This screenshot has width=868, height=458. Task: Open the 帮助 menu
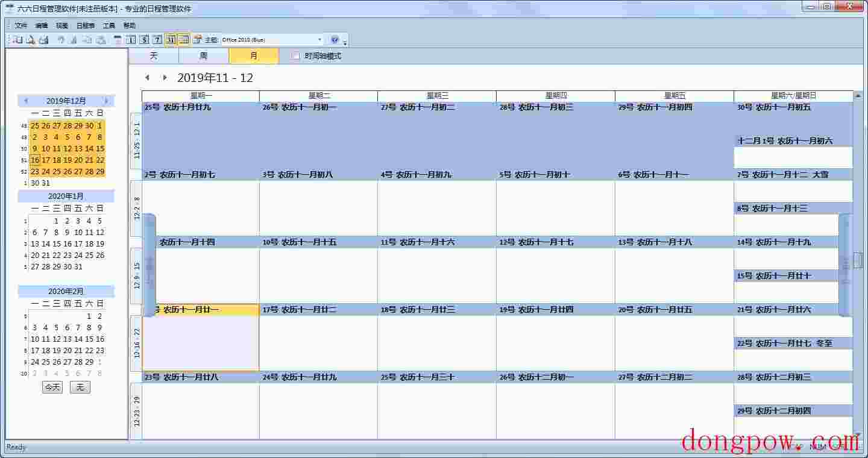[130, 26]
